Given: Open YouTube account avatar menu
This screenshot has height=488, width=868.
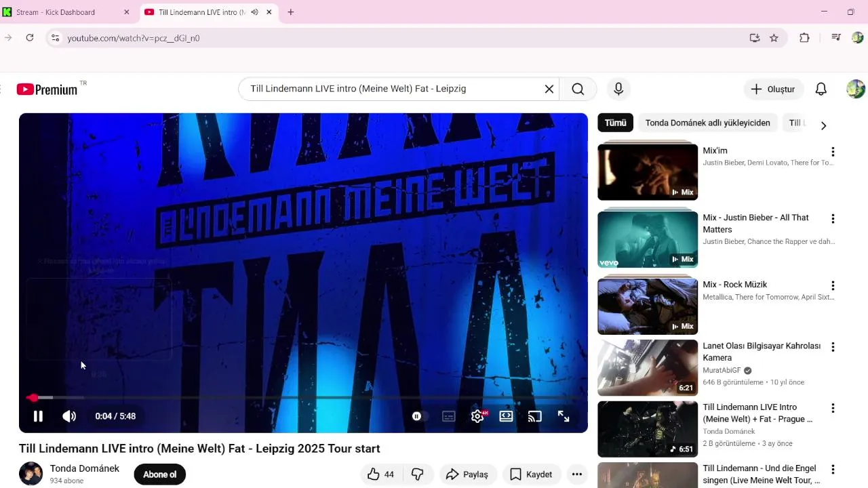Looking at the screenshot, I should [x=856, y=89].
